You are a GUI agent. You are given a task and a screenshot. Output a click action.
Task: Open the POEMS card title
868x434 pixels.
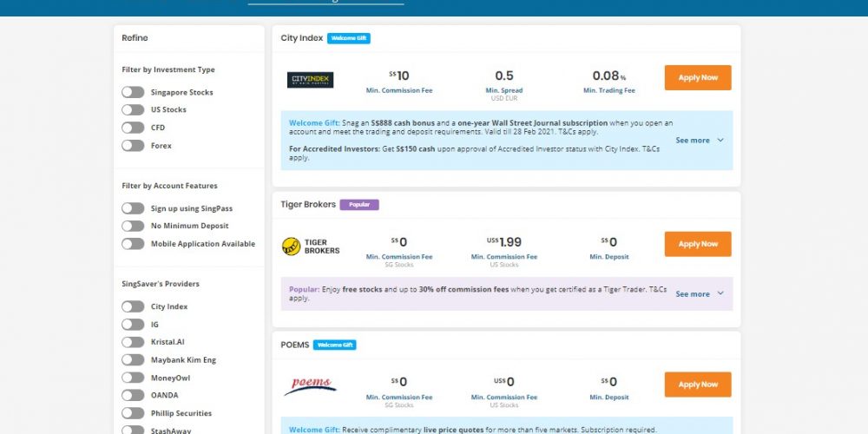click(x=295, y=345)
